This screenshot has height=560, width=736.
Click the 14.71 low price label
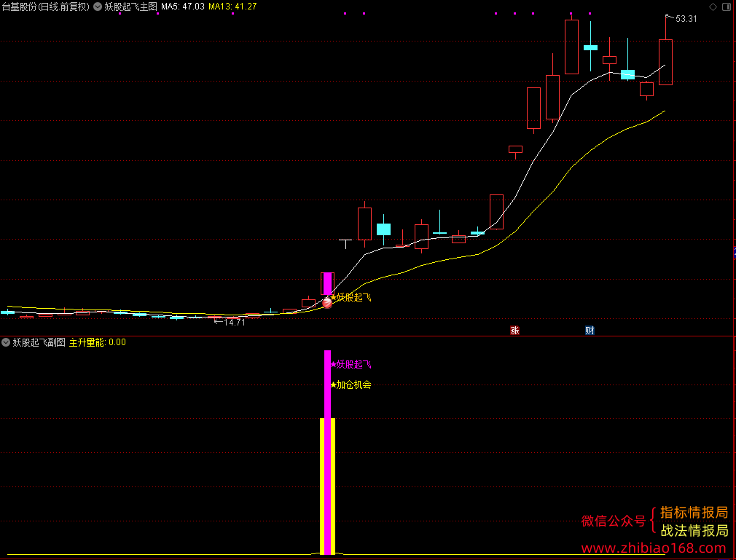[x=234, y=322]
